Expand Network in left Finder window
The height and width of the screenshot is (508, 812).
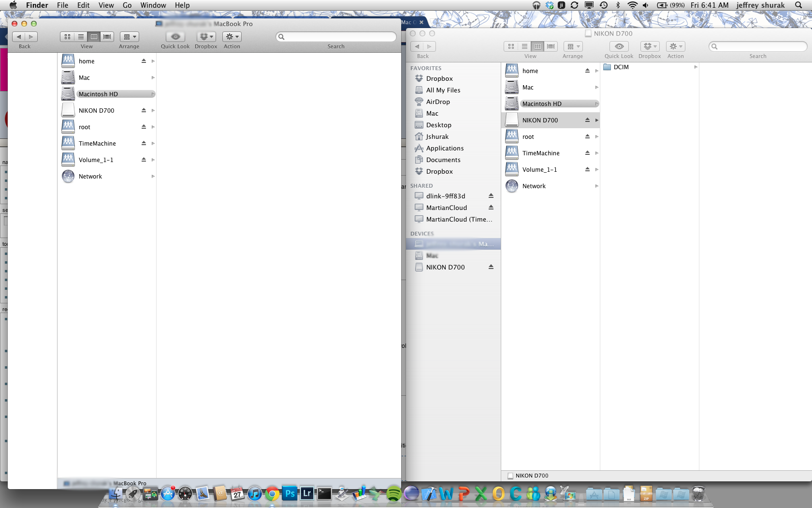point(153,176)
